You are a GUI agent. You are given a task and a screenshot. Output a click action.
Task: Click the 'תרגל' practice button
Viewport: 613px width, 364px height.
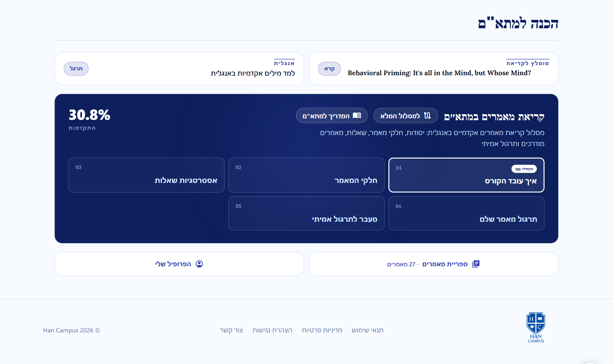[x=76, y=69]
